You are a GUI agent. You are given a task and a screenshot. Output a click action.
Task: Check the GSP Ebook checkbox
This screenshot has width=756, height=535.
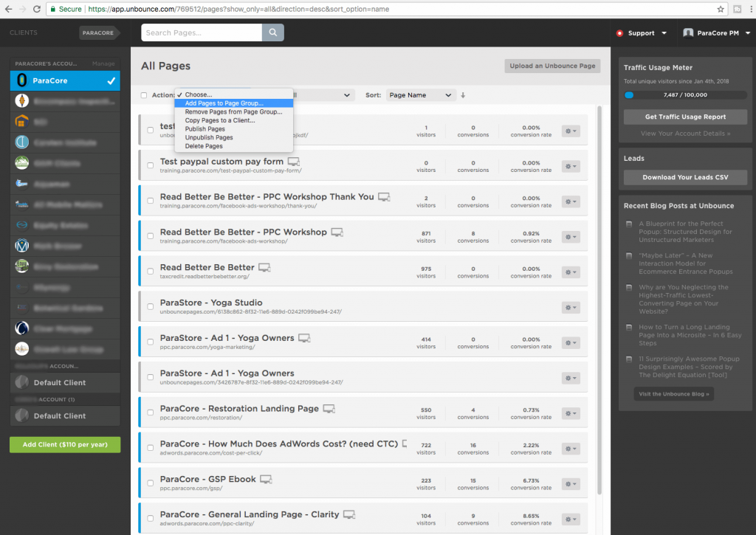[151, 483]
